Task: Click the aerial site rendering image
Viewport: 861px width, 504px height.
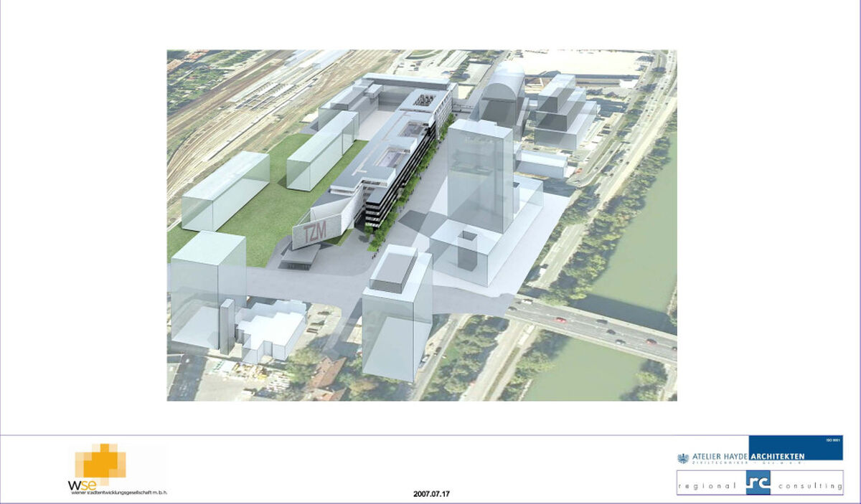Action: [x=422, y=225]
